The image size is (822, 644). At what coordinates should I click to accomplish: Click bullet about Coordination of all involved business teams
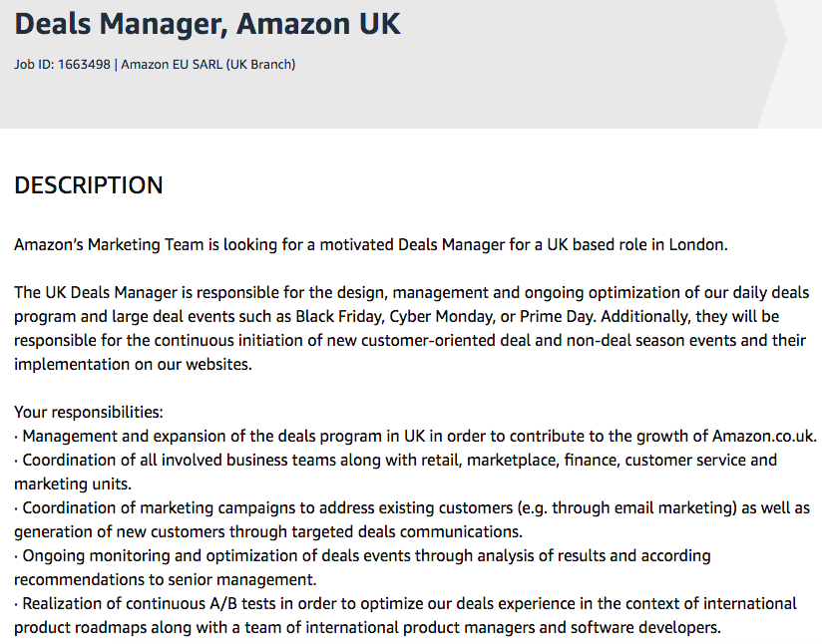point(396,472)
